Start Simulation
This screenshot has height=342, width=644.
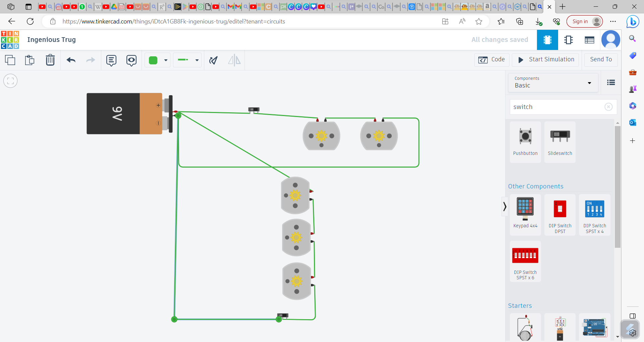point(546,60)
